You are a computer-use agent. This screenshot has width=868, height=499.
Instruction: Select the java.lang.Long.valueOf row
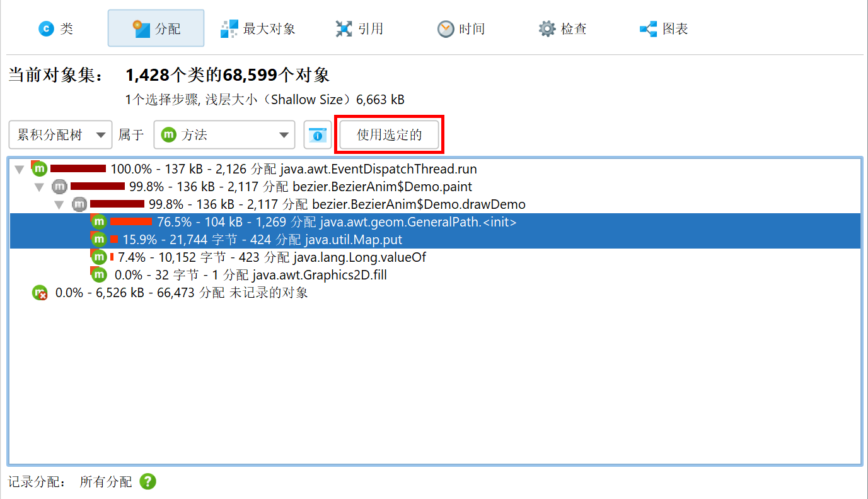point(435,257)
